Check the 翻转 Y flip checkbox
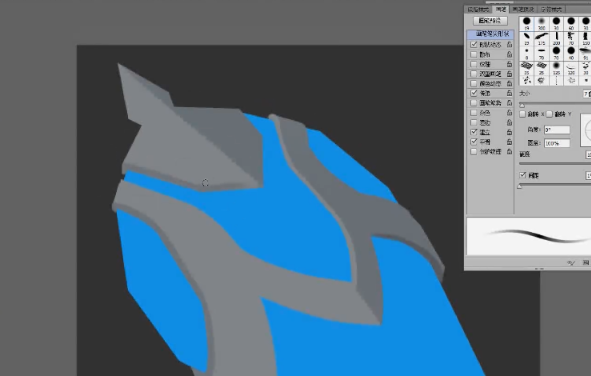591x376 pixels. (549, 114)
